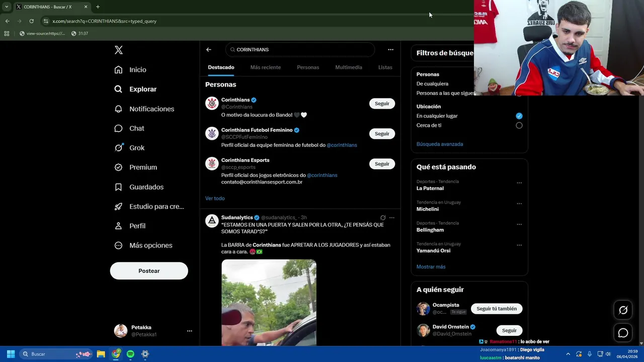The width and height of the screenshot is (644, 362).
Task: Open Guardados bookmark icon
Action: pyautogui.click(x=118, y=187)
